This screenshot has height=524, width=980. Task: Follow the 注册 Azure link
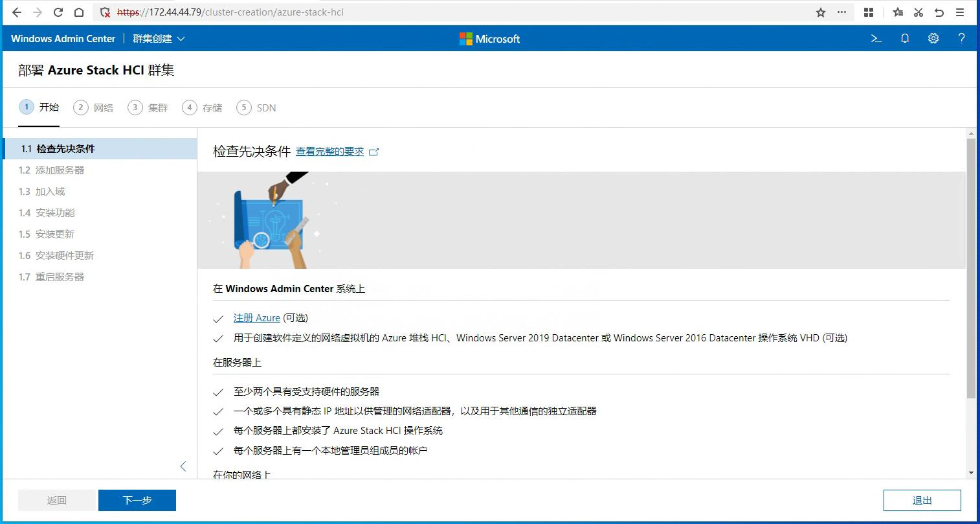[x=257, y=318]
